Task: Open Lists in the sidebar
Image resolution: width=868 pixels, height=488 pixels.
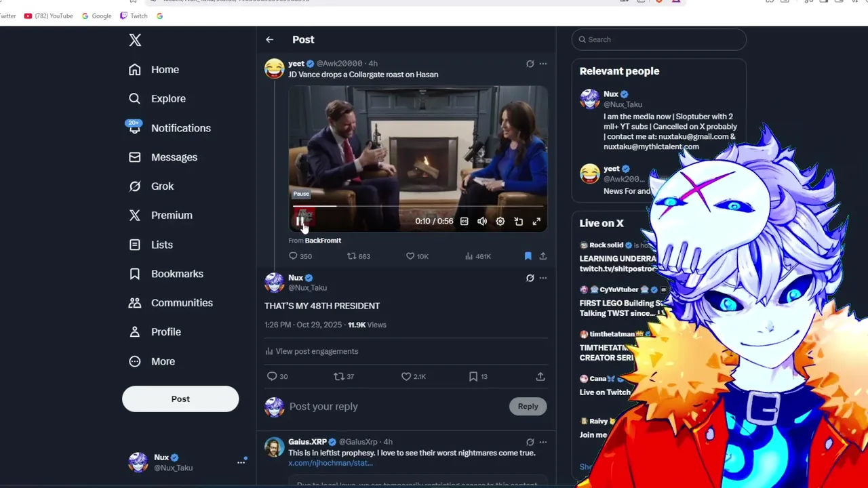Action: click(x=151, y=244)
